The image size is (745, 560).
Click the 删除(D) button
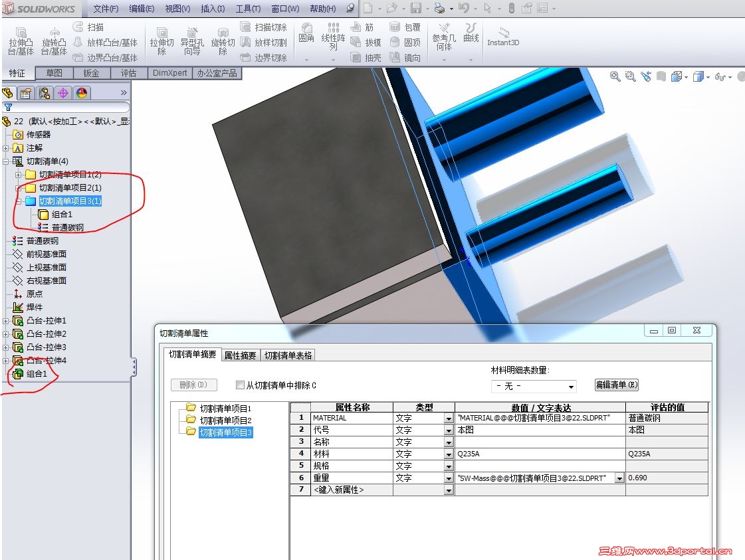(194, 385)
